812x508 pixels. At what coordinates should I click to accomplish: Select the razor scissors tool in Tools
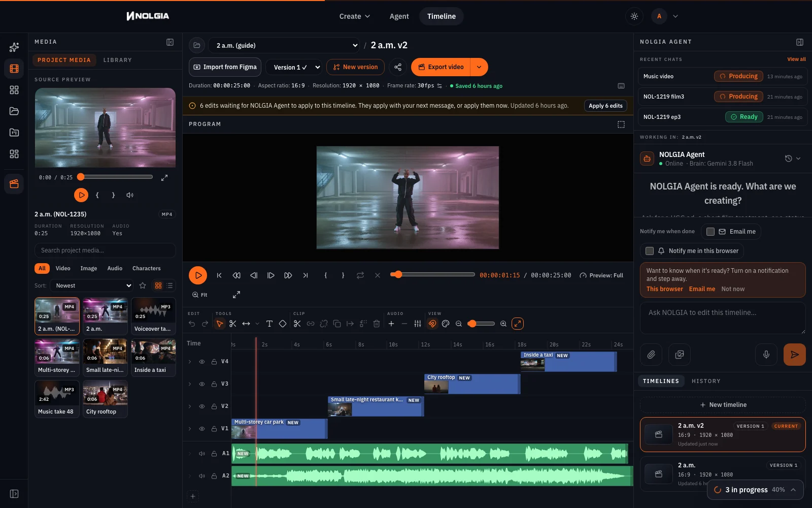(233, 324)
